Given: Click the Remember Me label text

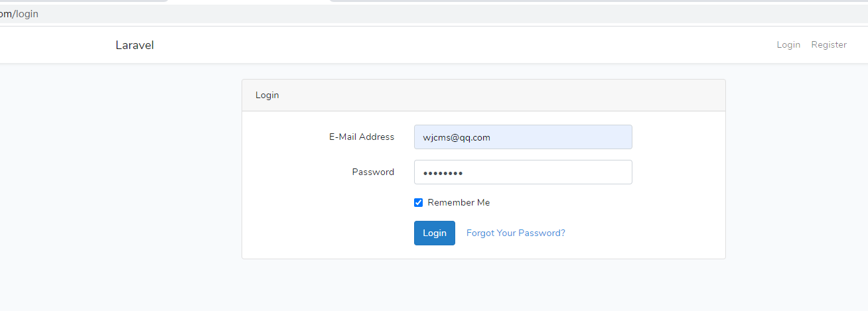Looking at the screenshot, I should pyautogui.click(x=459, y=203).
